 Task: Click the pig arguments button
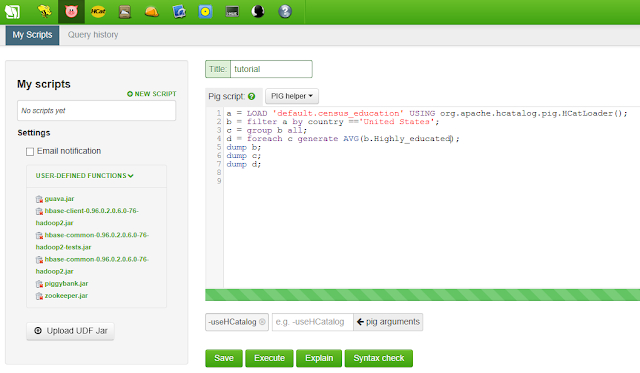pos(388,322)
